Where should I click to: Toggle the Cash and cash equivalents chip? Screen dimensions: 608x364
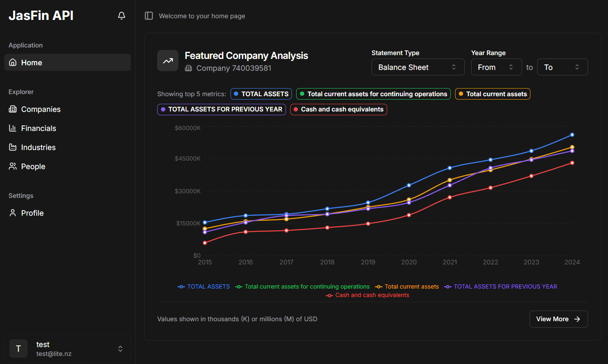tap(338, 109)
